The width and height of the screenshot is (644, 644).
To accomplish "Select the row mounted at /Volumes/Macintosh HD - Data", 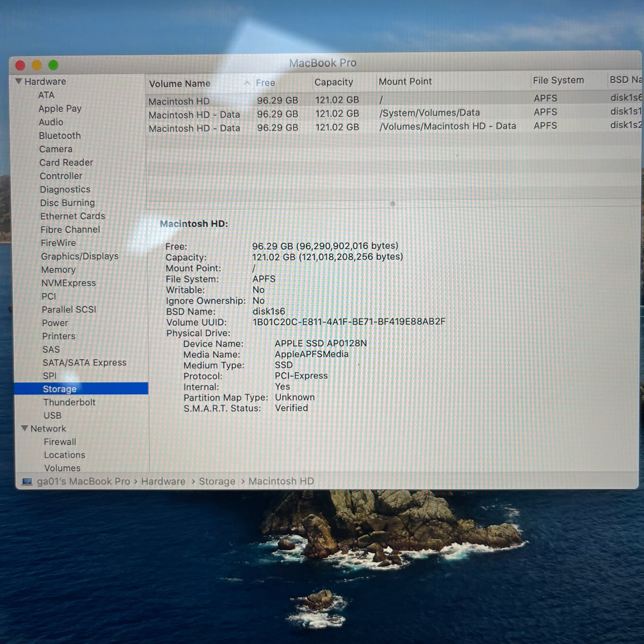I will [x=394, y=127].
